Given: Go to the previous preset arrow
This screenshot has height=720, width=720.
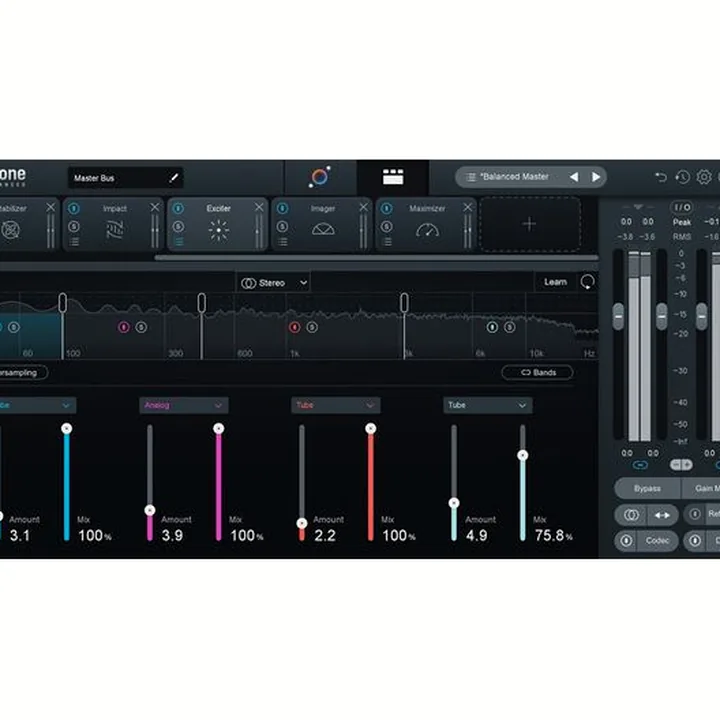Looking at the screenshot, I should [x=574, y=177].
